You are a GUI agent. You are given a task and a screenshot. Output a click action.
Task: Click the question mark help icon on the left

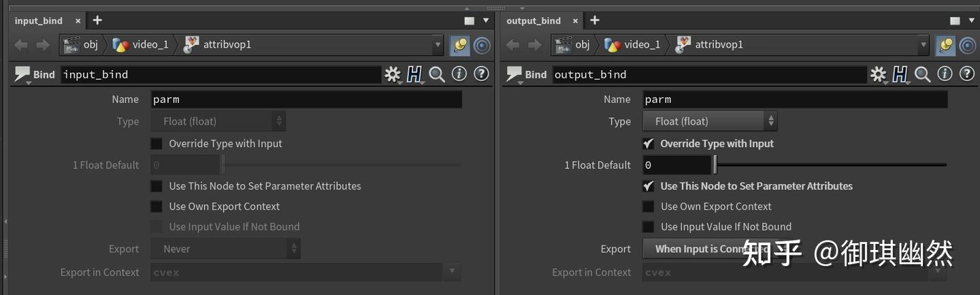coord(481,74)
